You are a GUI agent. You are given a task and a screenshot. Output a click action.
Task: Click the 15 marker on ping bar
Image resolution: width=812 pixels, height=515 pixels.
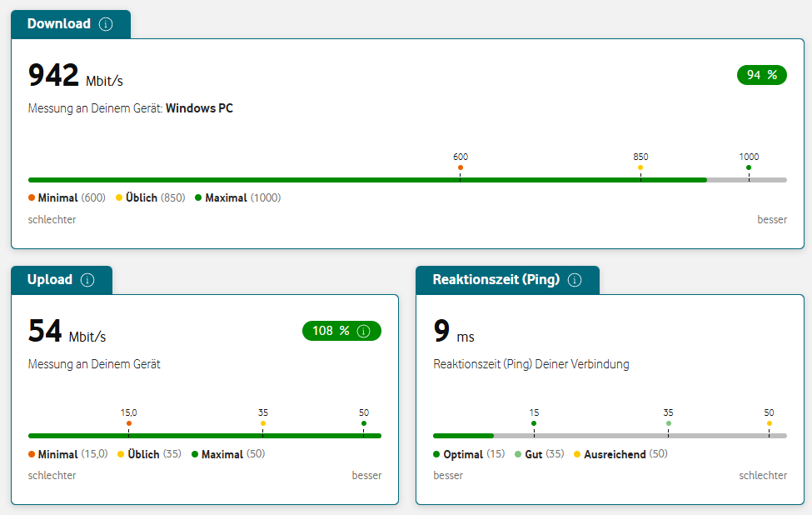tap(534, 423)
